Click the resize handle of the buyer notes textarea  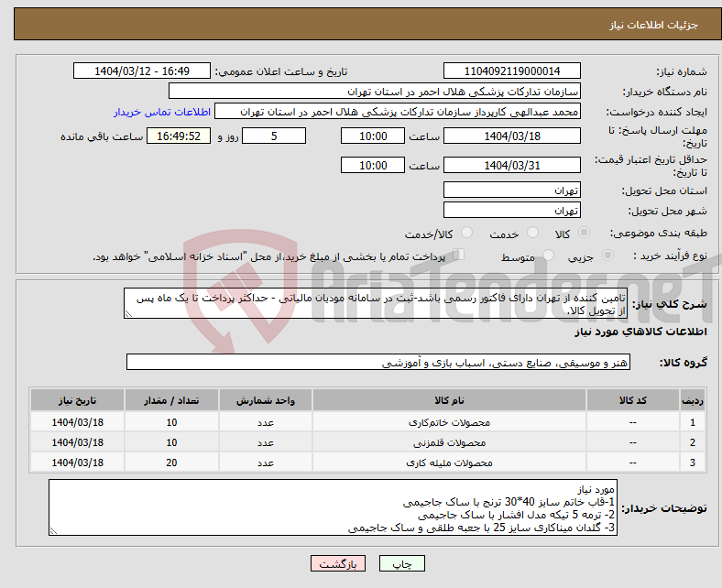[53, 531]
